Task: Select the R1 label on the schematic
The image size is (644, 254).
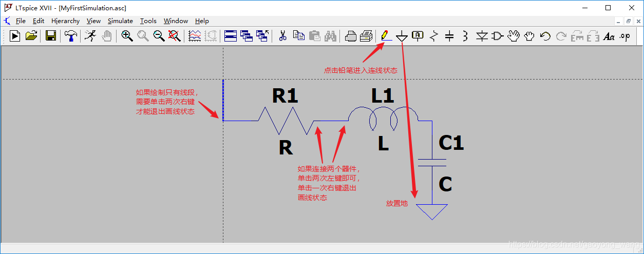Action: (285, 96)
